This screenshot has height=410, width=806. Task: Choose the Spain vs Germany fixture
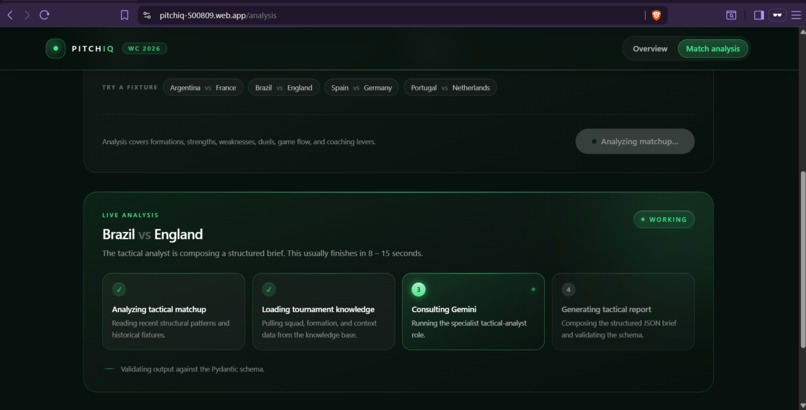361,87
